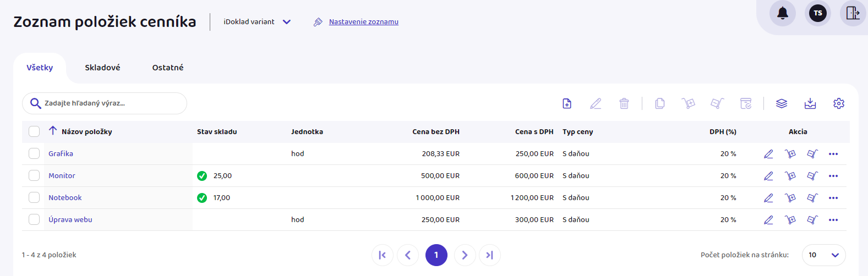
Task: Open the list settings gear icon
Action: point(838,103)
